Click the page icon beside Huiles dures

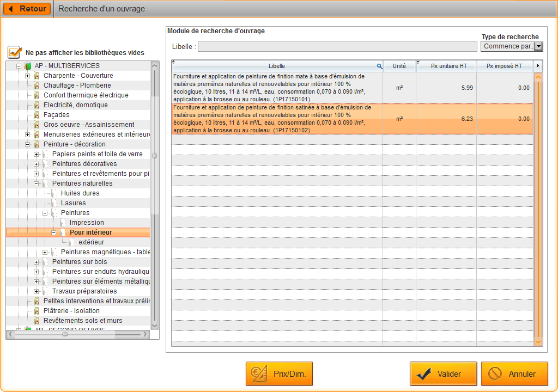(x=54, y=193)
